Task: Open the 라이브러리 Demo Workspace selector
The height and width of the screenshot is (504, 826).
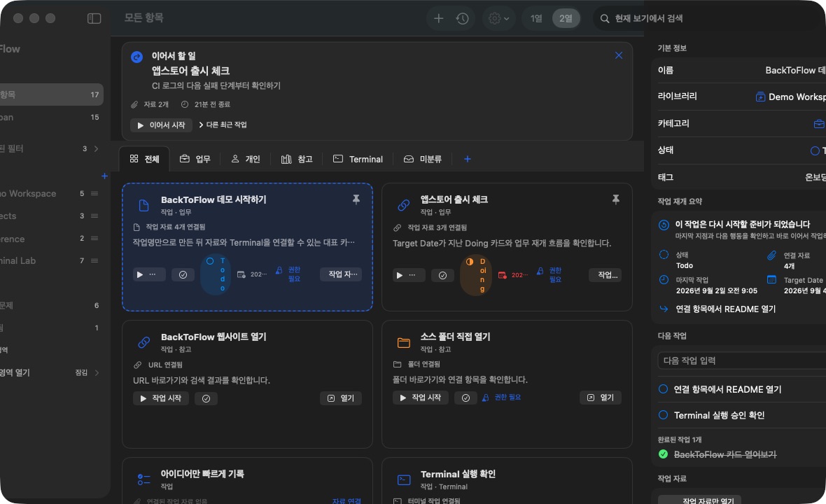Action: tap(790, 97)
